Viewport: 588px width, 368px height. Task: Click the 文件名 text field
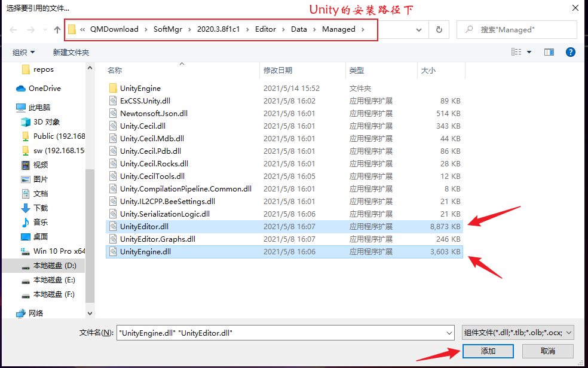click(286, 333)
